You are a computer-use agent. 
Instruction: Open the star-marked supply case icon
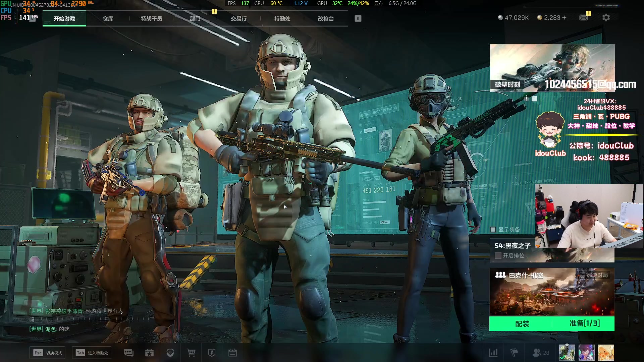point(149,353)
